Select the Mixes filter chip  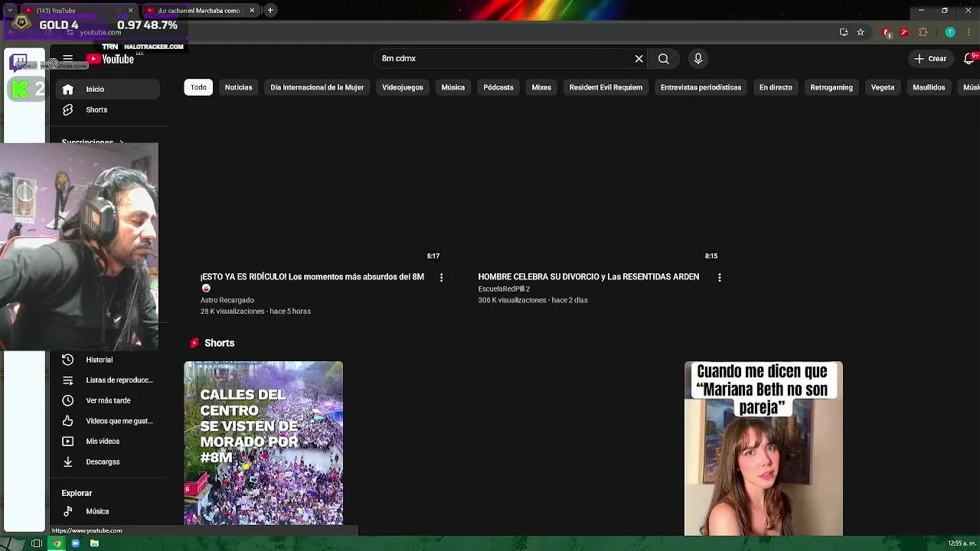pos(541,87)
